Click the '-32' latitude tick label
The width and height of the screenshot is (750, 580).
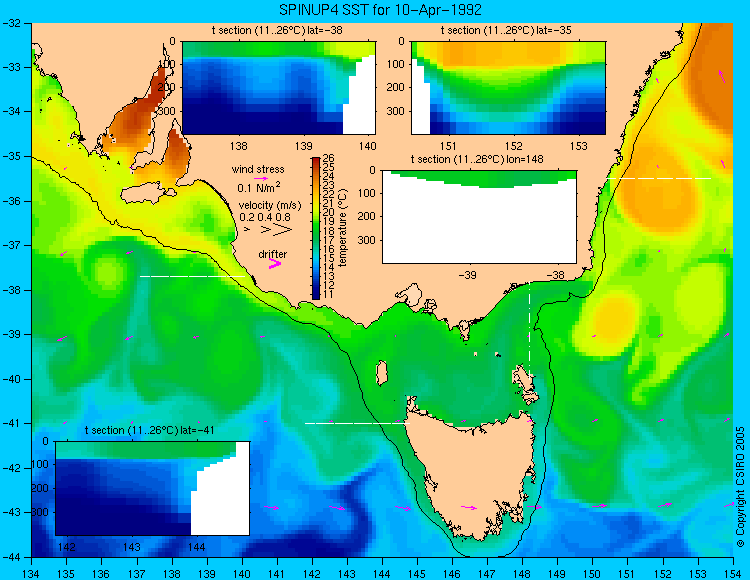(x=11, y=23)
